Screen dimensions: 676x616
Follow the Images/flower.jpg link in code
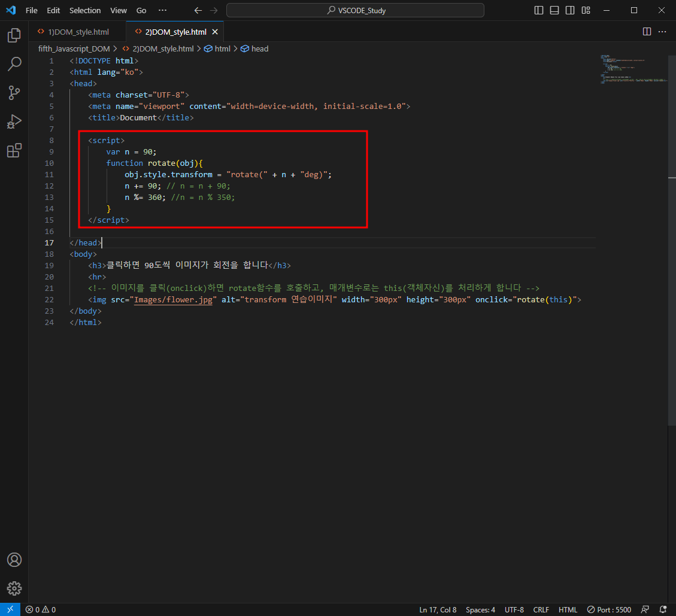tap(173, 299)
